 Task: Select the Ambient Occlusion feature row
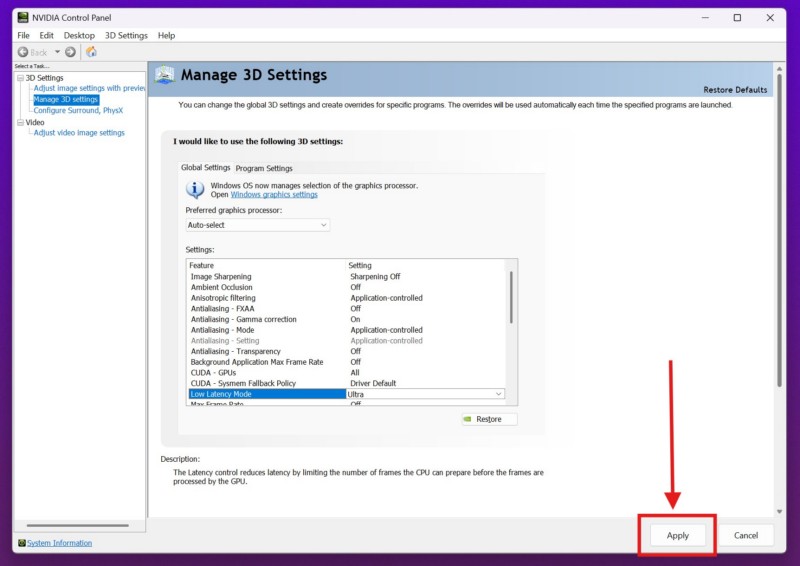pyautogui.click(x=346, y=287)
